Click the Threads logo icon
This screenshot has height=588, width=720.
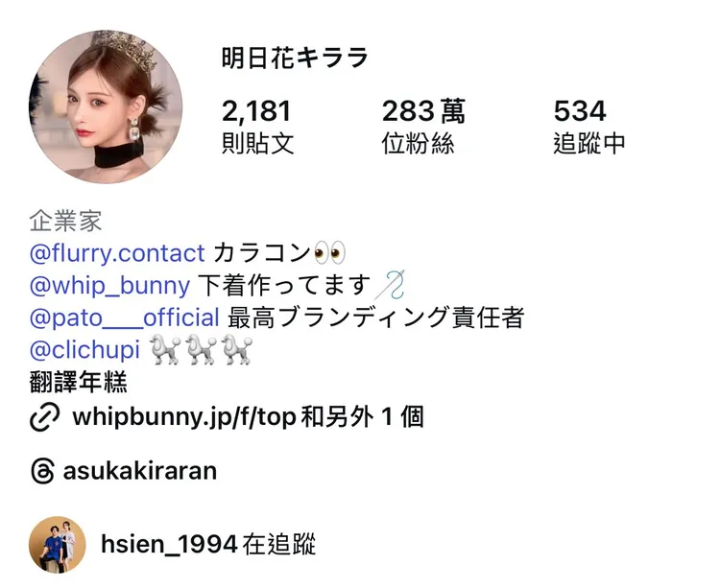[x=42, y=471]
